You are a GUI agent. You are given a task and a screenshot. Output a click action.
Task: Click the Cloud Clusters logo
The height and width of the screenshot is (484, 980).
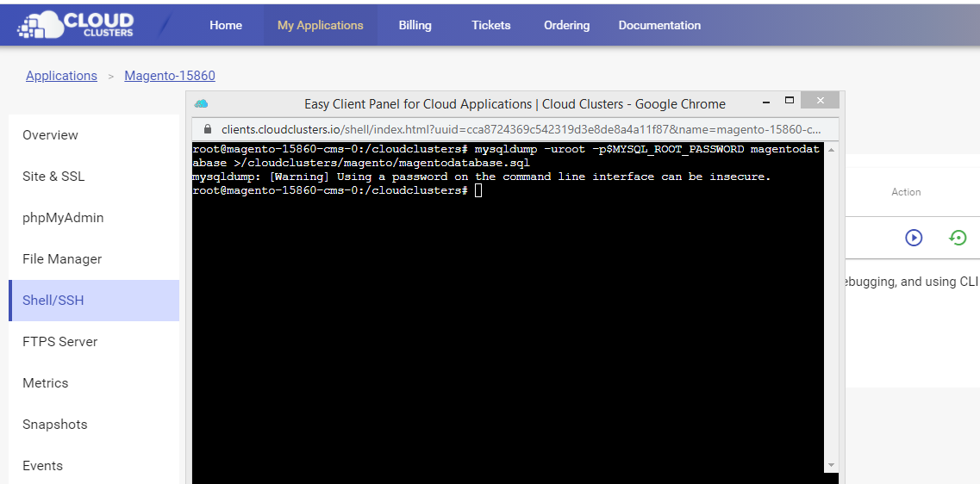coord(76,25)
